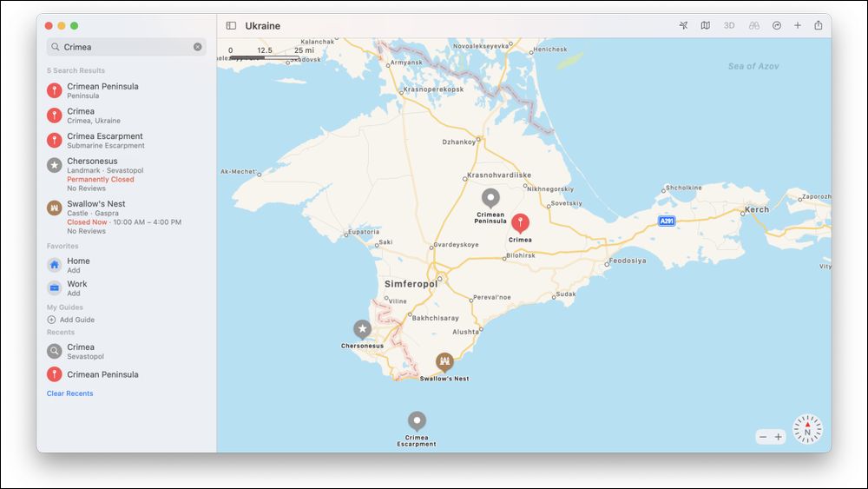Click the search magnifier icon

click(56, 47)
